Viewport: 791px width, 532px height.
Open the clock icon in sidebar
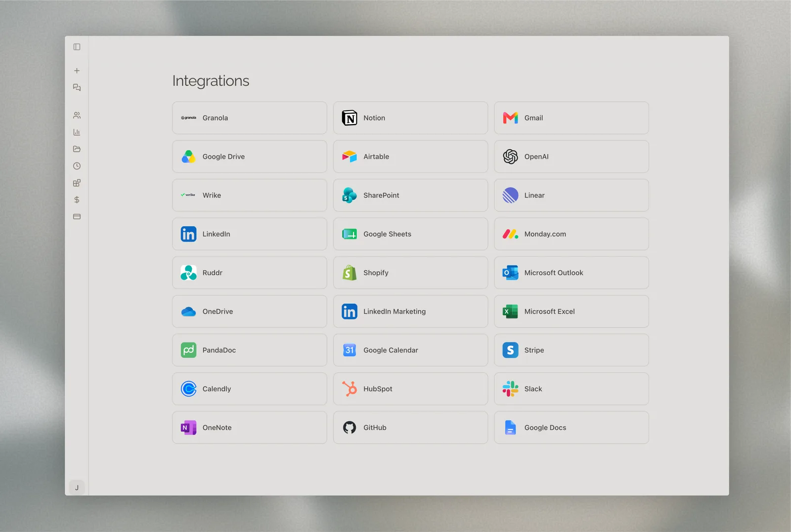coord(77,166)
